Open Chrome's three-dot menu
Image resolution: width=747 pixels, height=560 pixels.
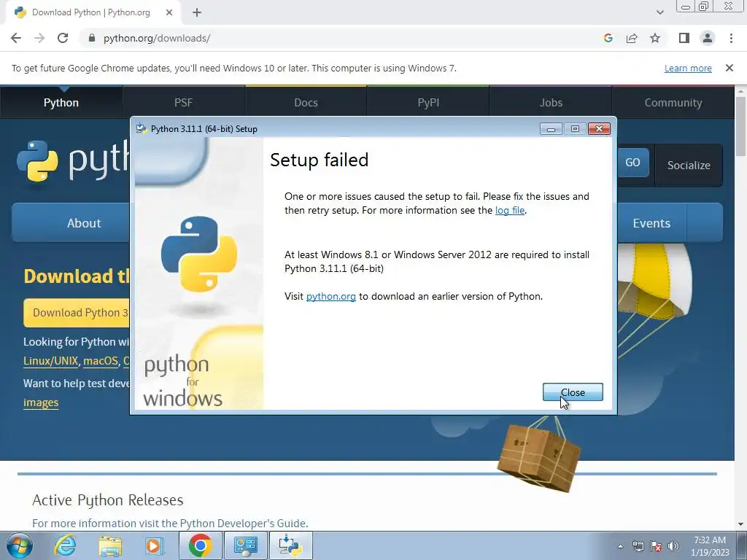coord(731,38)
